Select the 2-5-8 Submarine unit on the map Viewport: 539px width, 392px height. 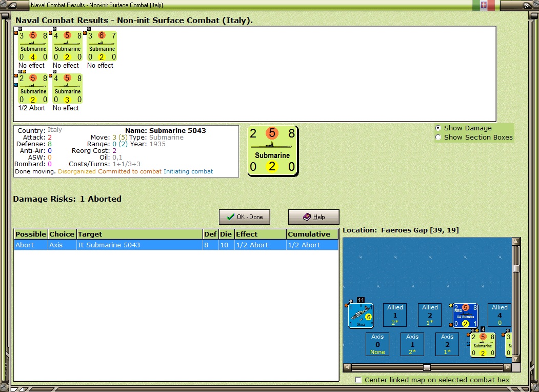tap(483, 345)
